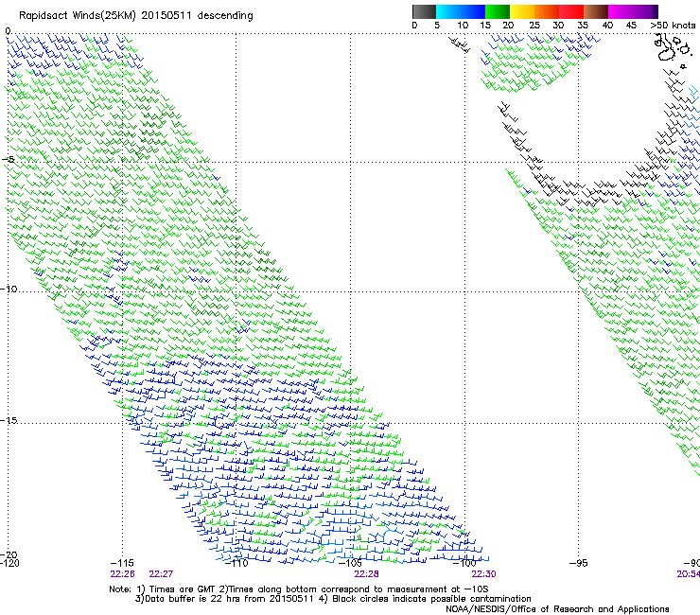700x615 pixels.
Task: Click the longitude label '-105'
Action: click(x=350, y=563)
